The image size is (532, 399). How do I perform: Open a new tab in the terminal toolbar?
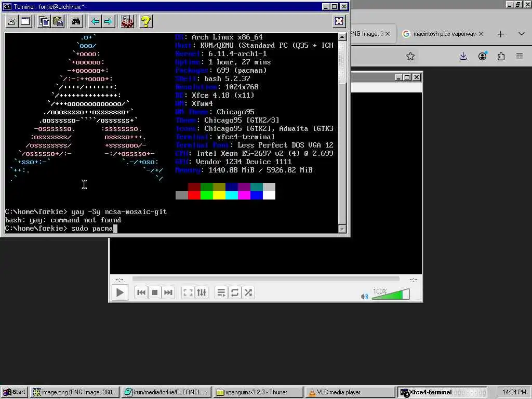pyautogui.click(x=12, y=22)
